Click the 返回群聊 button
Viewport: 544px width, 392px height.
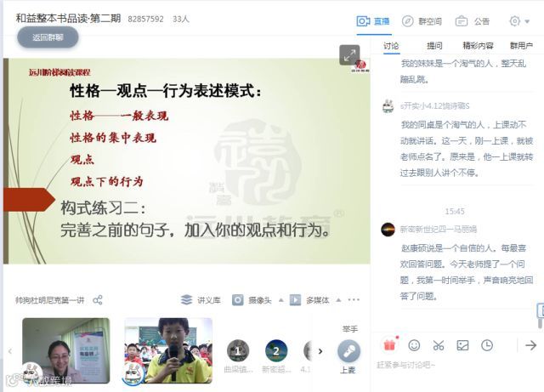click(x=48, y=37)
